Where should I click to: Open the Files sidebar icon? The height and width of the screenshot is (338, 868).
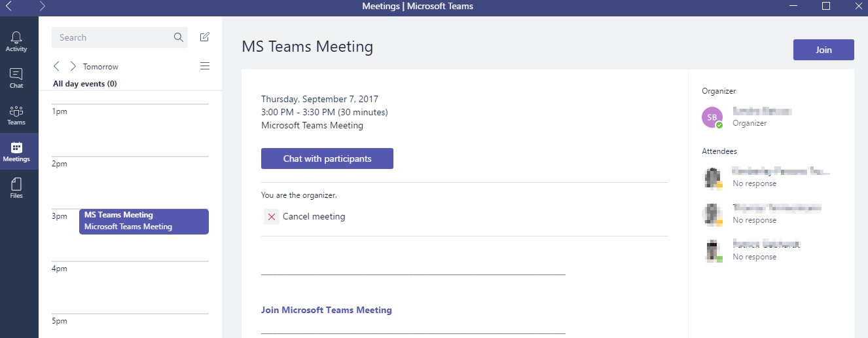click(16, 184)
